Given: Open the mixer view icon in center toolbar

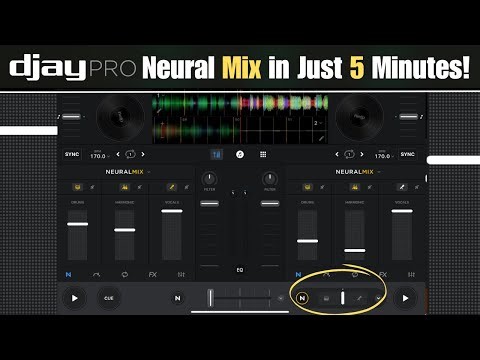Looking at the screenshot, I should [217, 154].
